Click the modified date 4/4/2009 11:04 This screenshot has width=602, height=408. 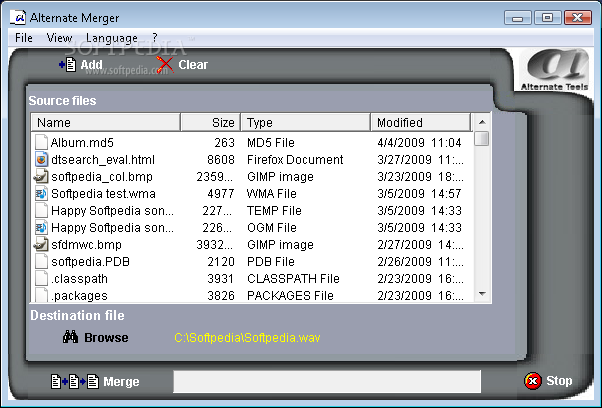pos(419,142)
